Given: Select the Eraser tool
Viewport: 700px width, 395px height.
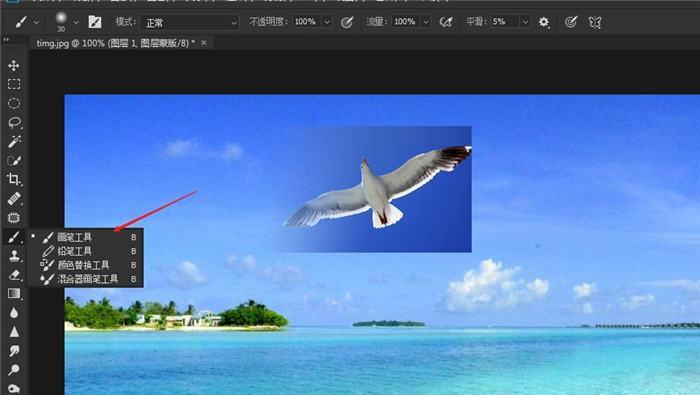Looking at the screenshot, I should tap(14, 275).
